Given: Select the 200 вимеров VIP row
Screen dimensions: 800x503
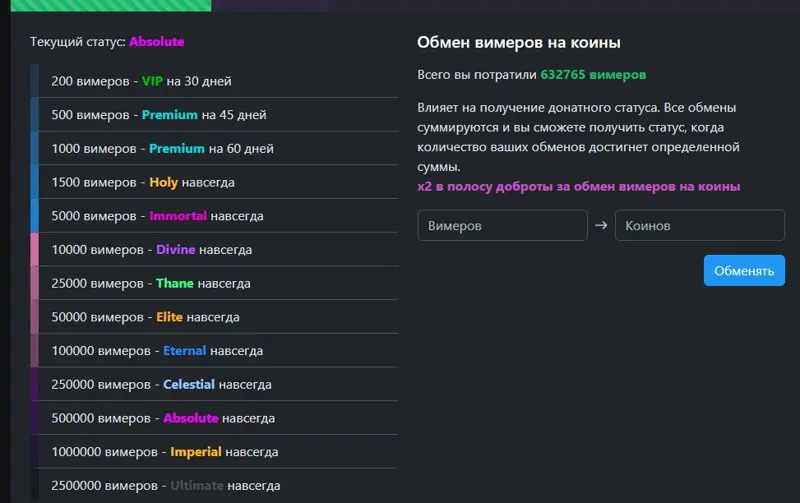Looking at the screenshot, I should click(x=214, y=81).
